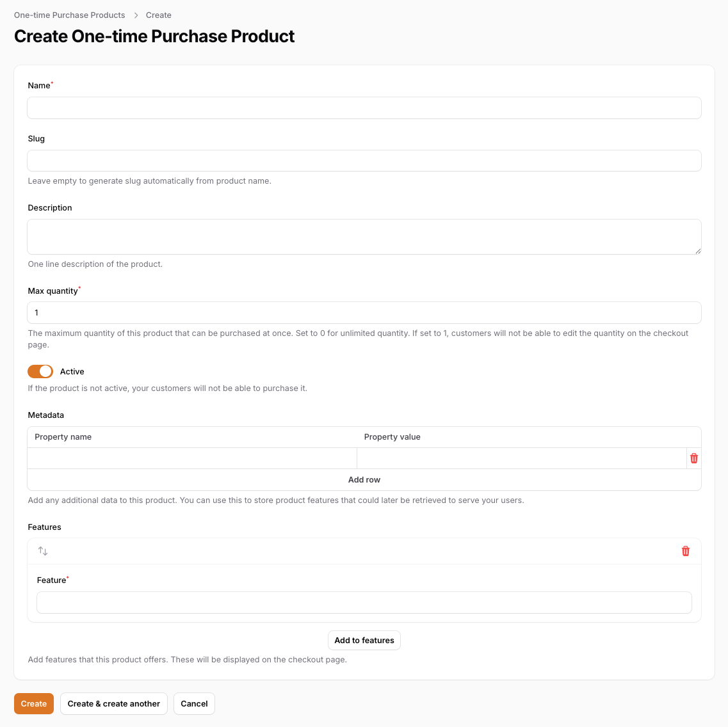Click the Property name metadata cell

point(192,458)
